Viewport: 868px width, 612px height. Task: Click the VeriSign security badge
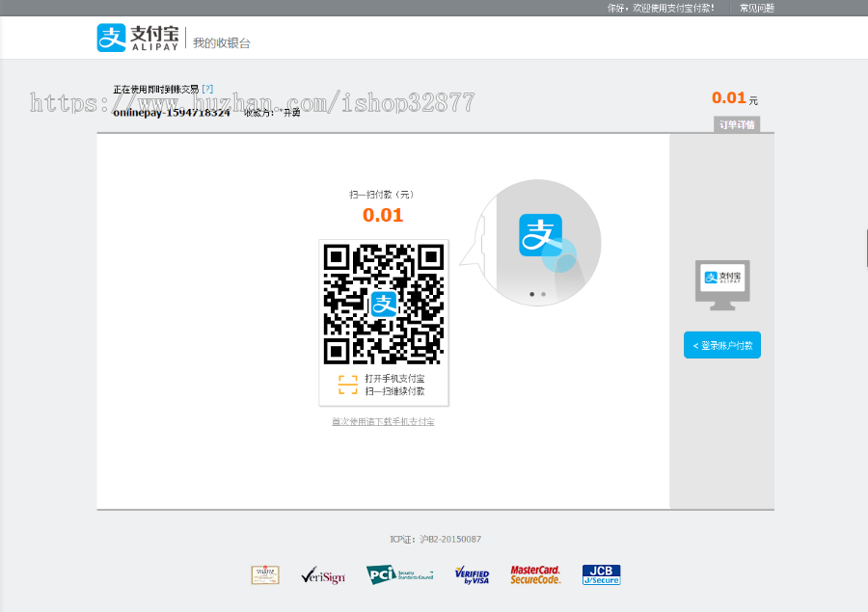click(x=323, y=575)
